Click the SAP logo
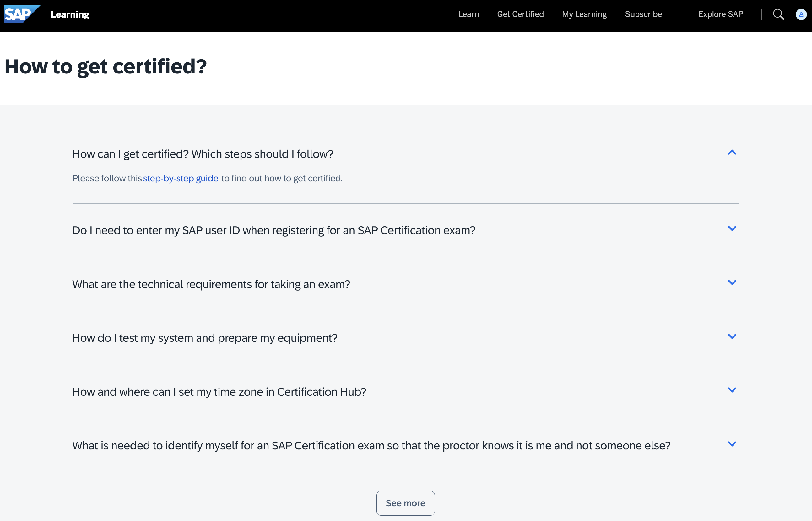Viewport: 812px width, 521px height. tap(22, 14)
